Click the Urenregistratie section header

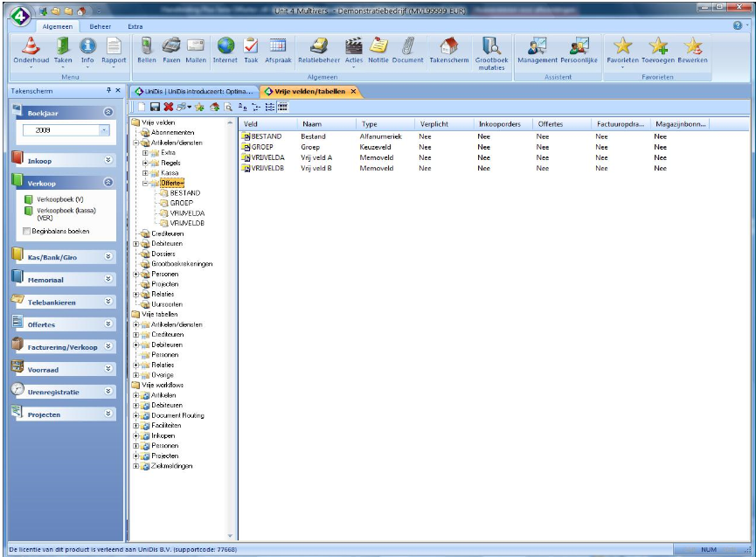coord(63,392)
